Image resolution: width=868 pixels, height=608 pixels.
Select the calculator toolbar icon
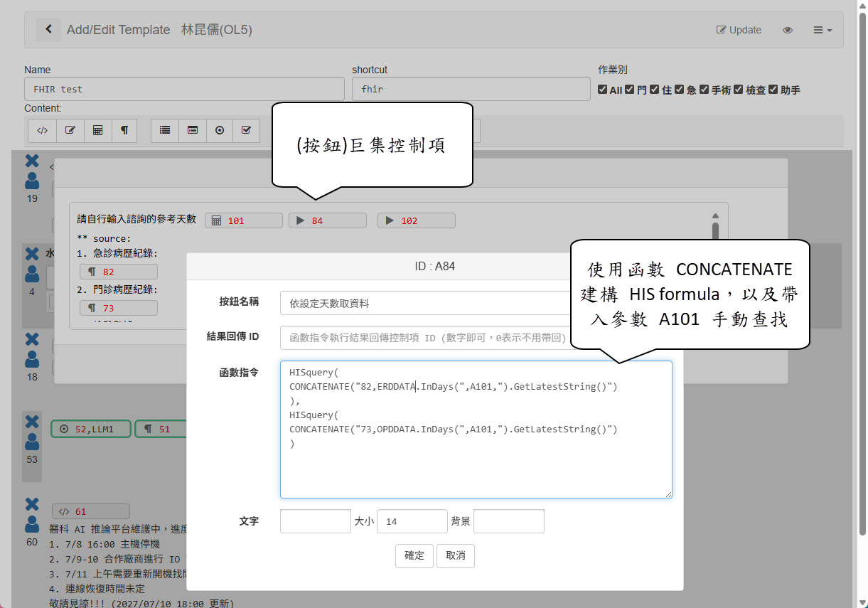[98, 131]
